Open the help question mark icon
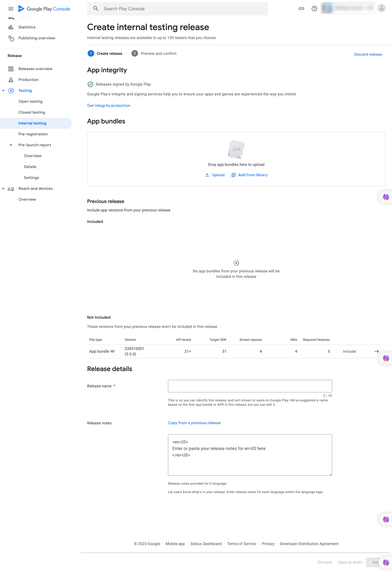 (x=314, y=9)
